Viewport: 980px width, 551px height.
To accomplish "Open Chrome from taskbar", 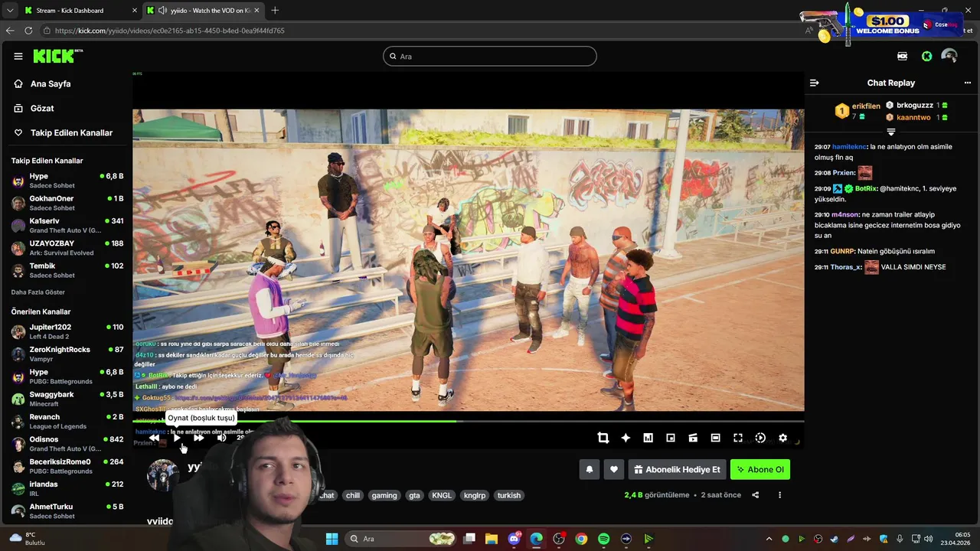I will pyautogui.click(x=581, y=539).
